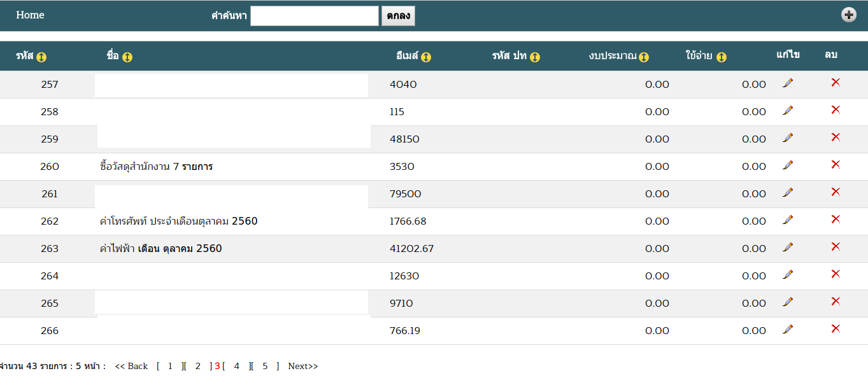Delete row 258 with red X
Viewport: 868px width, 385px height.
(x=836, y=110)
